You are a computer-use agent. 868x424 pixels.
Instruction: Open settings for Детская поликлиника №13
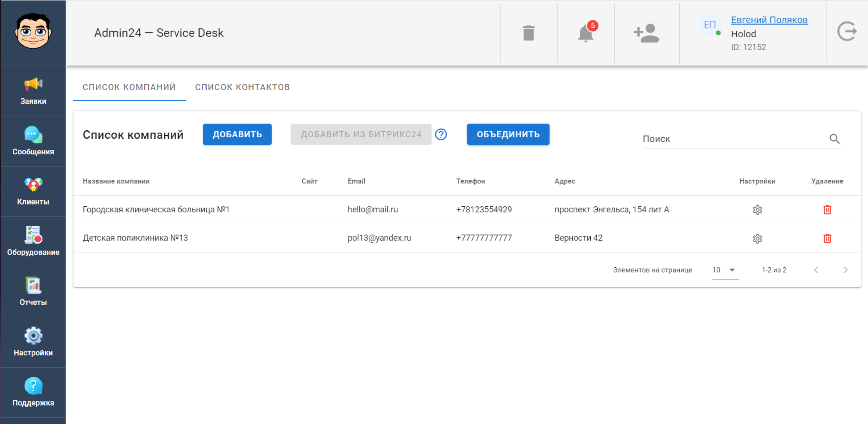pos(757,238)
